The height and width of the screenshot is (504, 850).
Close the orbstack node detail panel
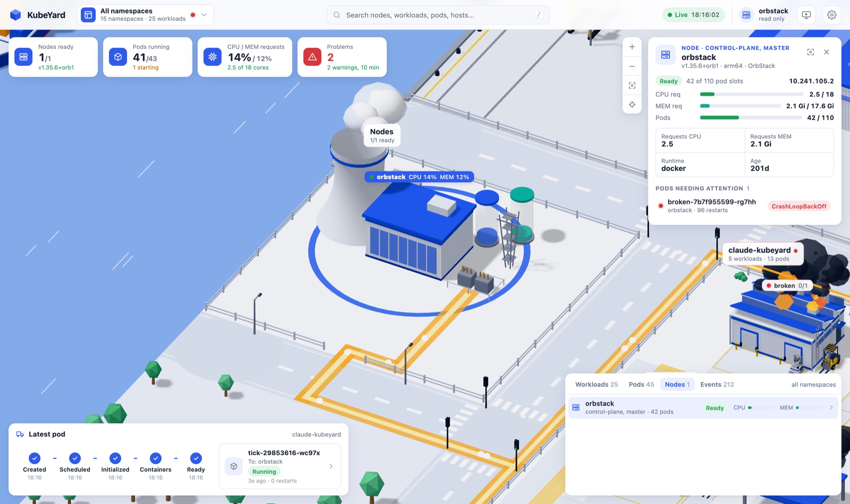coord(827,52)
